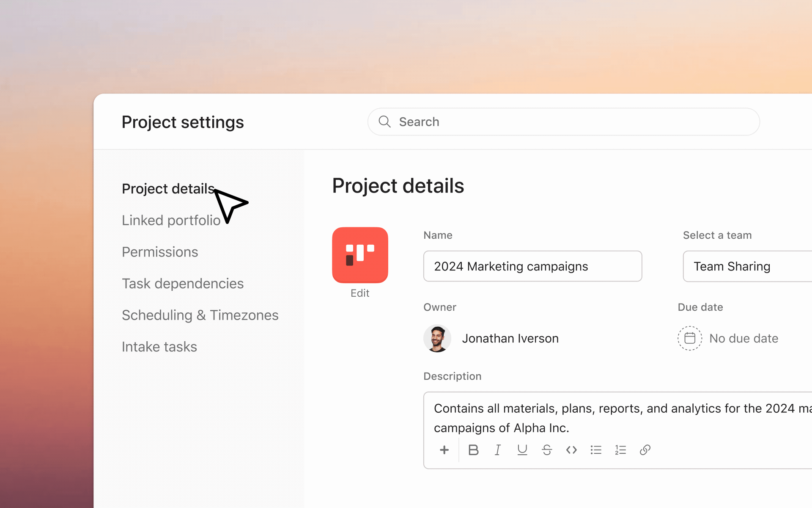
Task: Open the Permissions section
Action: pos(160,252)
